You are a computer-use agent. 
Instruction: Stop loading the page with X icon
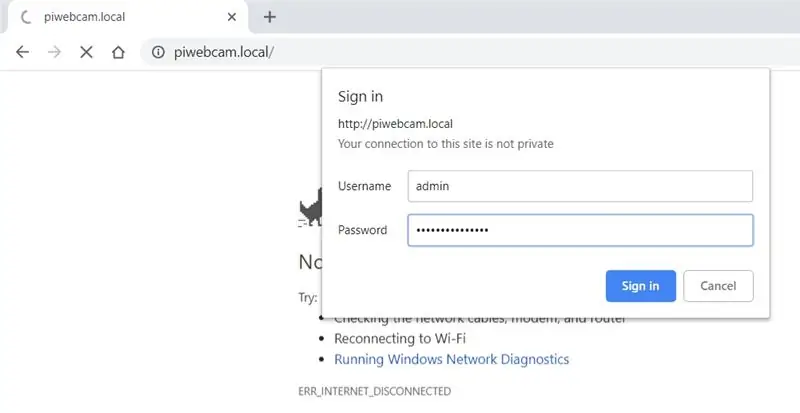pyautogui.click(x=86, y=52)
